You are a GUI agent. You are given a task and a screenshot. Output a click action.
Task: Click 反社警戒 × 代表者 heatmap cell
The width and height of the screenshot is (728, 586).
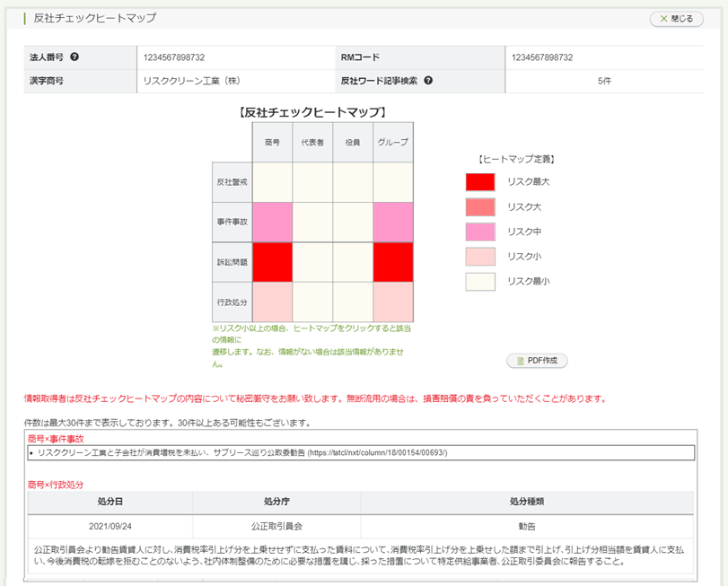coord(312,181)
